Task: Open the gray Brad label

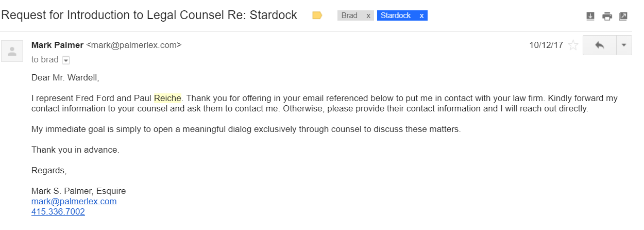Action: point(349,15)
